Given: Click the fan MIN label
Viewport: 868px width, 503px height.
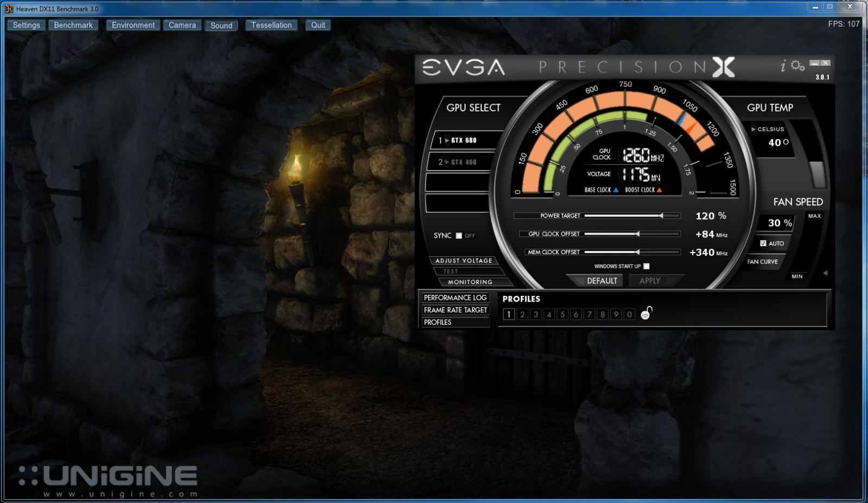Looking at the screenshot, I should [797, 276].
